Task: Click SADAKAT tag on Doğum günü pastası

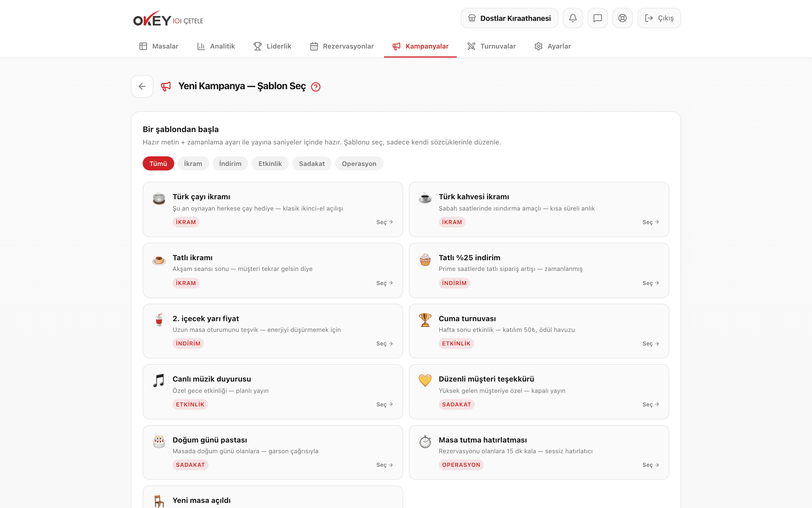Action: 191,465
